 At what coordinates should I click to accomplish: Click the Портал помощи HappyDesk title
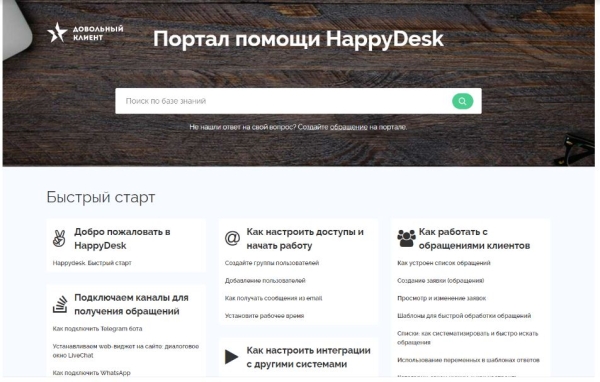(298, 39)
